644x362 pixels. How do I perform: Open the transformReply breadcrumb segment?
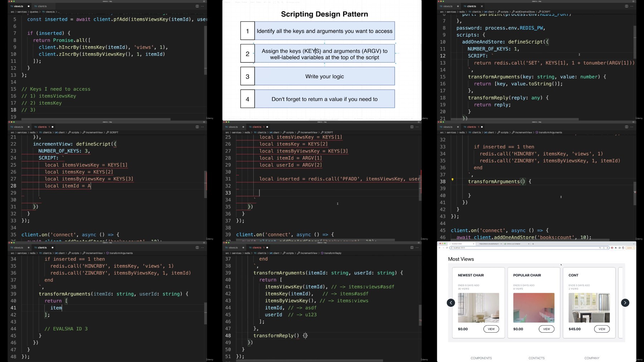pyautogui.click(x=332, y=253)
